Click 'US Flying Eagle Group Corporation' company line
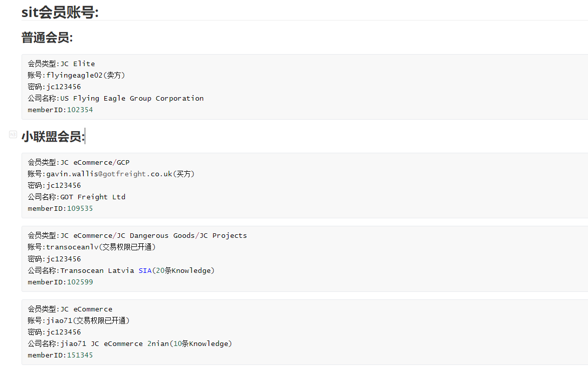The width and height of the screenshot is (588, 367). (115, 99)
